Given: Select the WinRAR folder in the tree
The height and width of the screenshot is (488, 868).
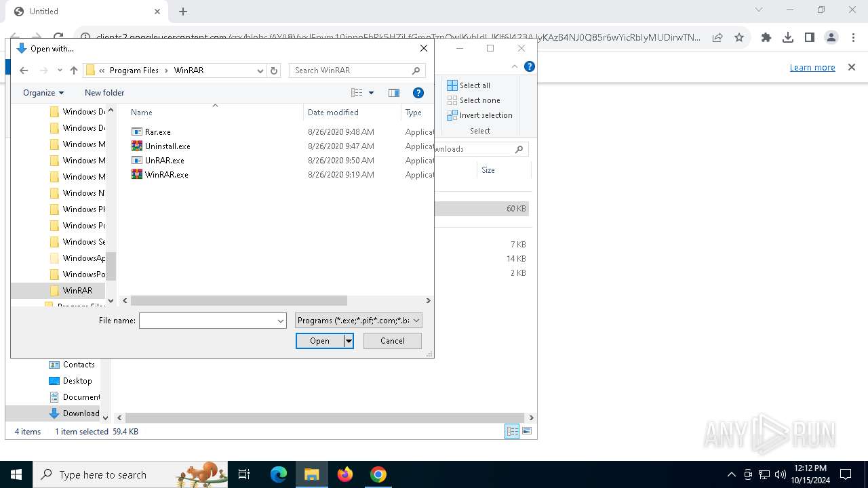Looking at the screenshot, I should pyautogui.click(x=77, y=291).
